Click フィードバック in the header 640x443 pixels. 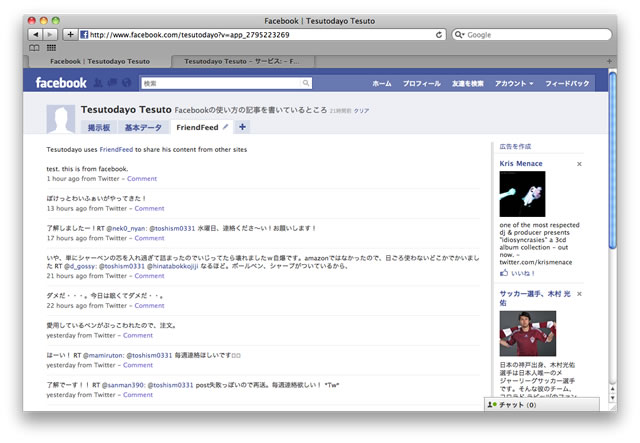(567, 83)
